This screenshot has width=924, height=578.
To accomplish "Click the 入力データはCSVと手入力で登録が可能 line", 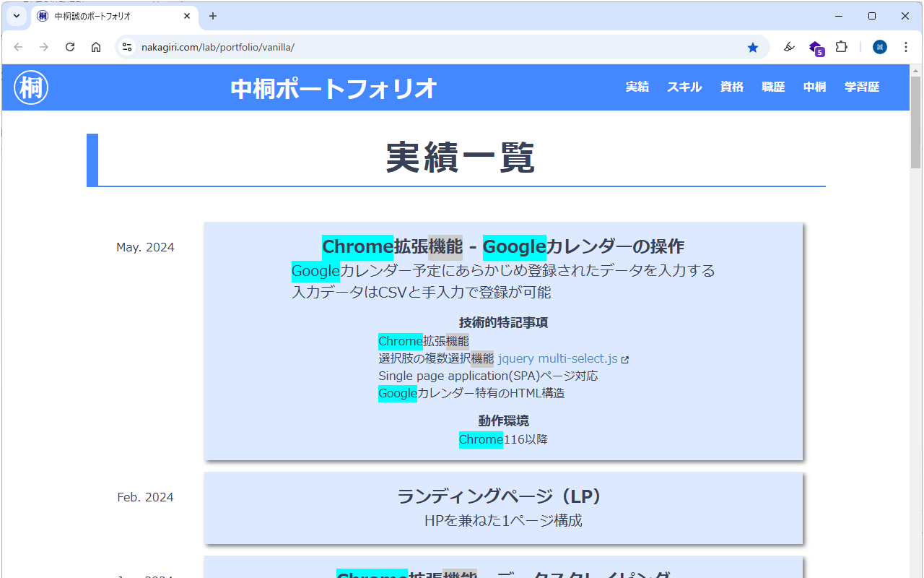I will [421, 292].
